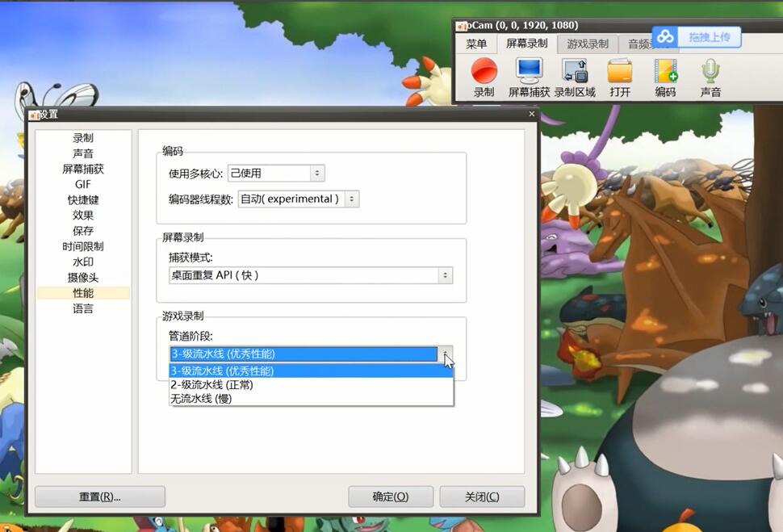Select 摄像头 in the settings sidebar
Viewport: 783px width, 532px height.
click(x=83, y=277)
